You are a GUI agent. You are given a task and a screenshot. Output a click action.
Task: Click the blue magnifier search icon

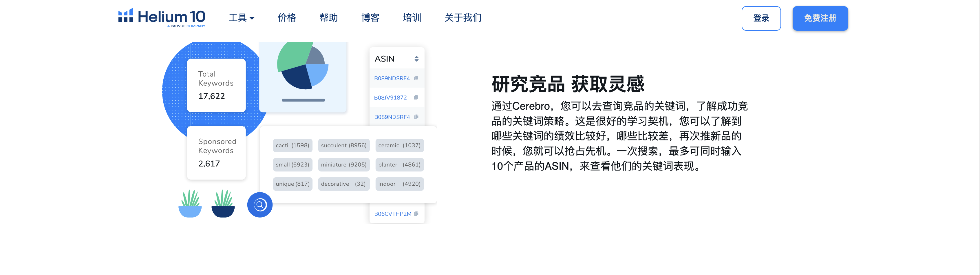(x=260, y=205)
